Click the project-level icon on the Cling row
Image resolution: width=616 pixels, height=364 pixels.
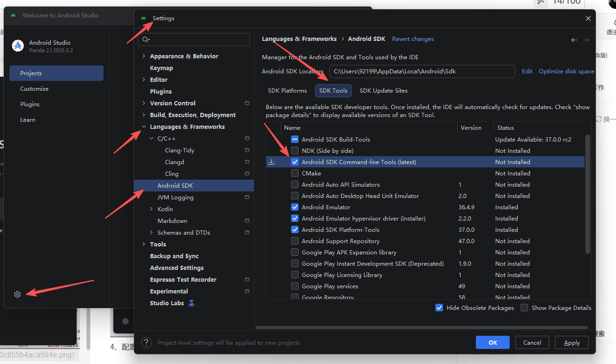[247, 174]
